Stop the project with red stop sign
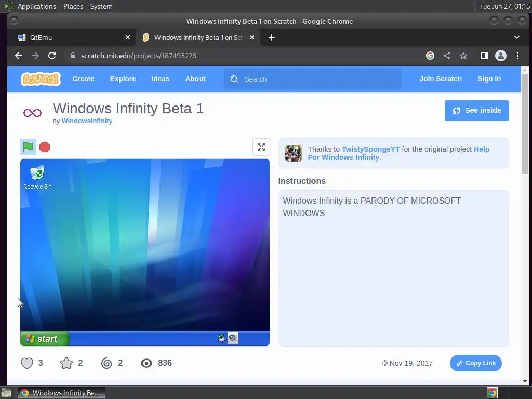 [45, 147]
